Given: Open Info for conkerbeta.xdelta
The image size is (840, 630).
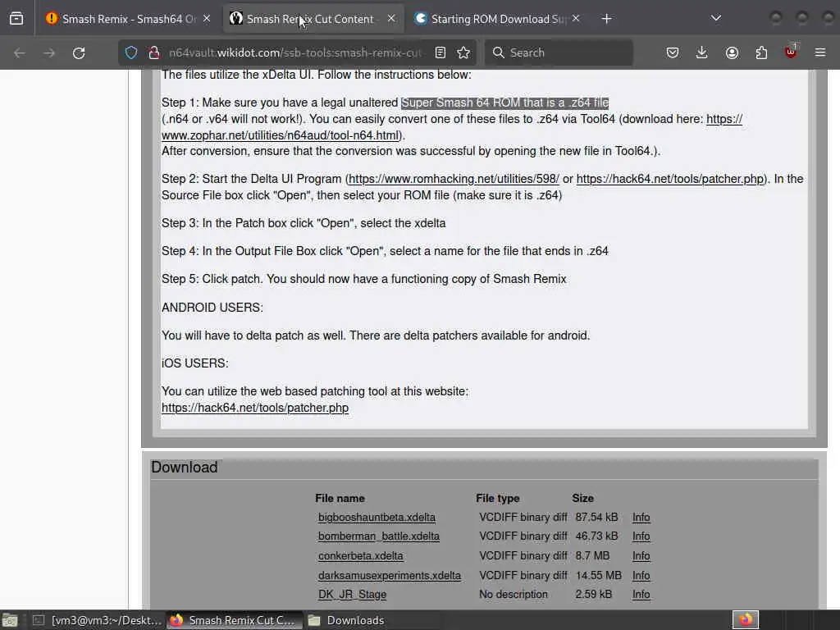Looking at the screenshot, I should click(x=641, y=556).
